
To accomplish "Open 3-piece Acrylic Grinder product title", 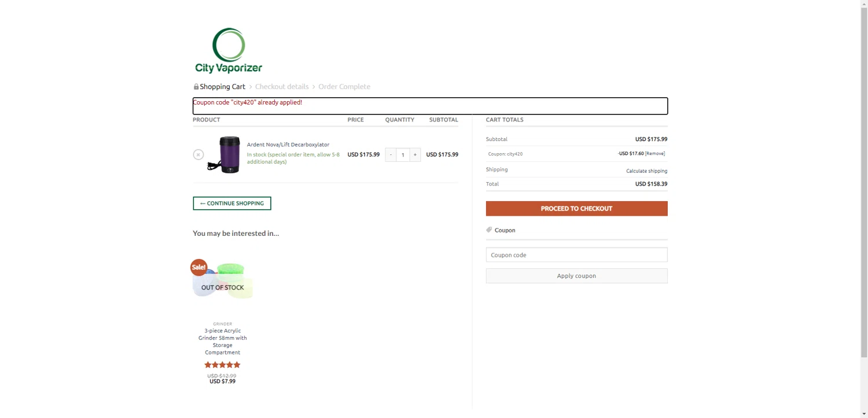I will tap(223, 342).
